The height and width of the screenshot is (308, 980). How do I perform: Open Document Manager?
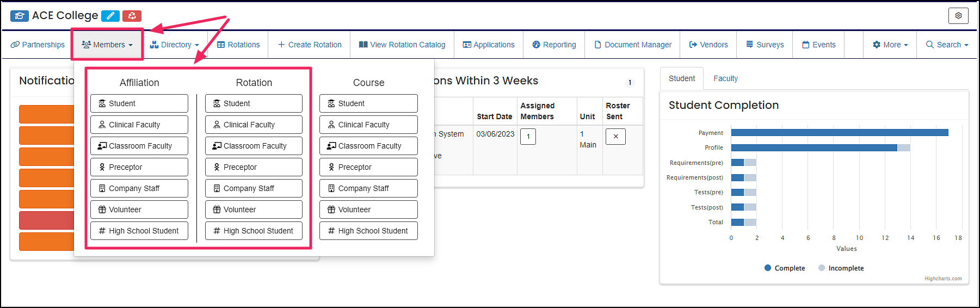click(633, 45)
